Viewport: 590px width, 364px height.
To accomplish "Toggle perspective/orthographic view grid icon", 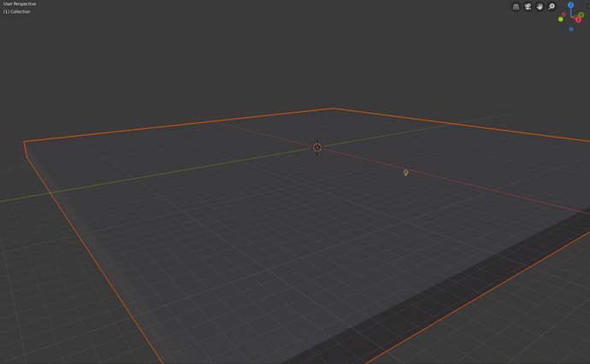I will 516,7.
